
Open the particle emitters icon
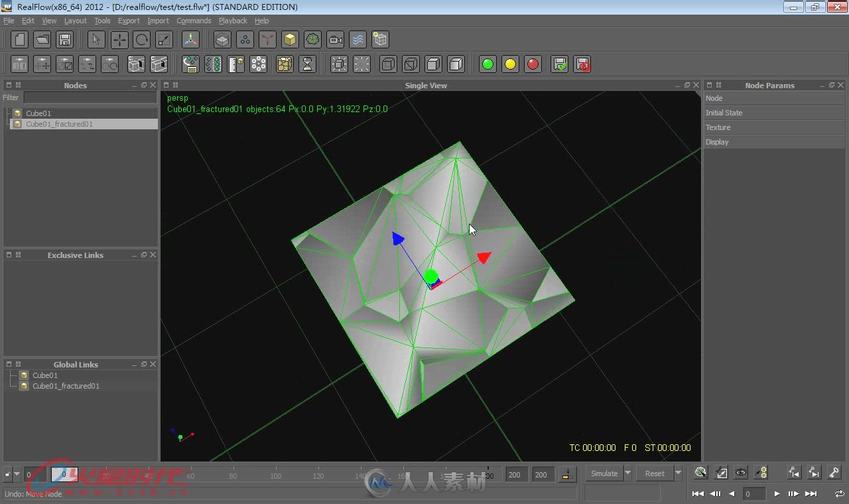245,39
